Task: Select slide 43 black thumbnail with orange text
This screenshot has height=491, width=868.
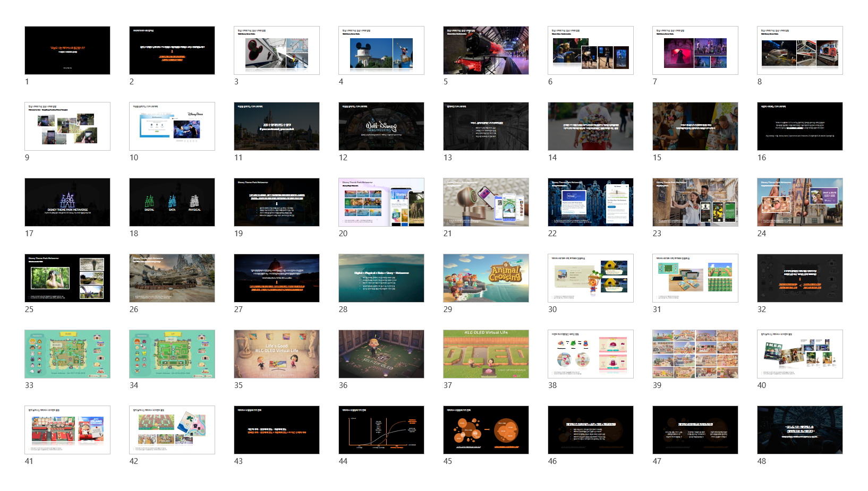Action: [x=277, y=430]
